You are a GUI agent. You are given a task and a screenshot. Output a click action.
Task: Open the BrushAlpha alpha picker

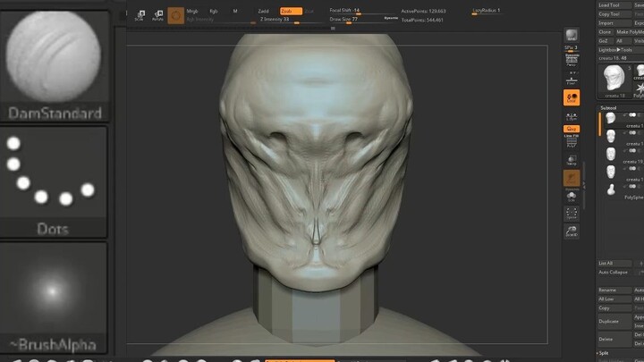tap(54, 298)
